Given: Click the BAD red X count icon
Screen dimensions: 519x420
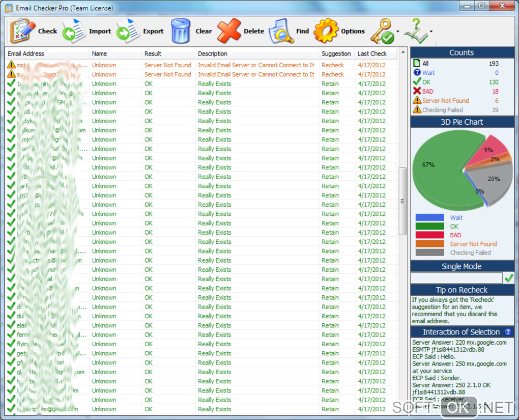Looking at the screenshot, I should pyautogui.click(x=417, y=91).
